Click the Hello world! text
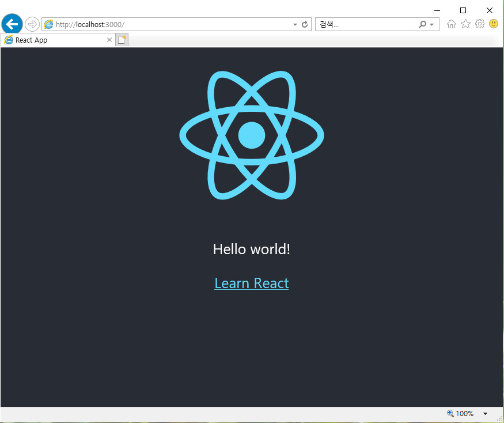The height and width of the screenshot is (423, 504). (251, 249)
